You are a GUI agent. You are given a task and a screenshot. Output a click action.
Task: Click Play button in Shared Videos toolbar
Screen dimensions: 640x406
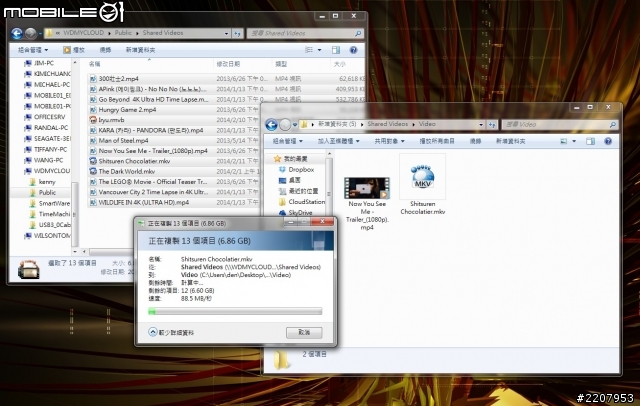tap(74, 50)
